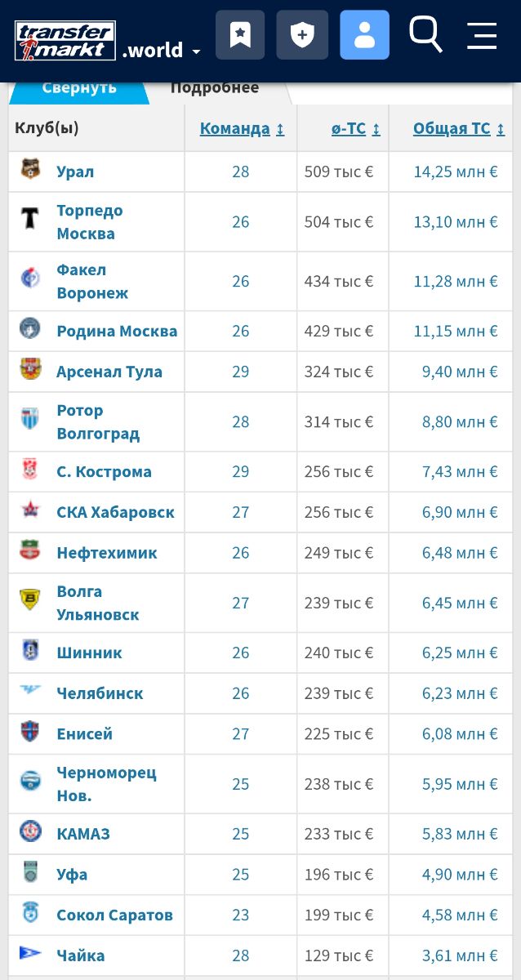Click the Чайка club crest

(30, 953)
